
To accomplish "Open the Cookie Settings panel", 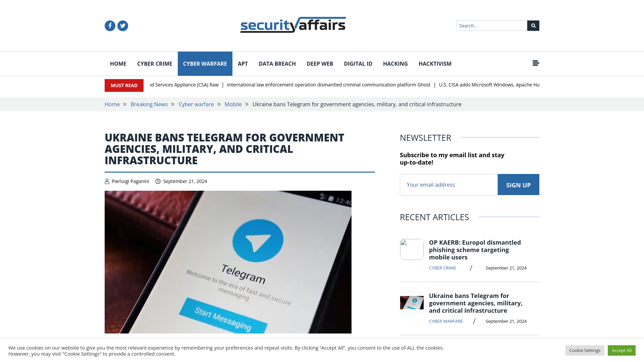I will click(x=585, y=350).
